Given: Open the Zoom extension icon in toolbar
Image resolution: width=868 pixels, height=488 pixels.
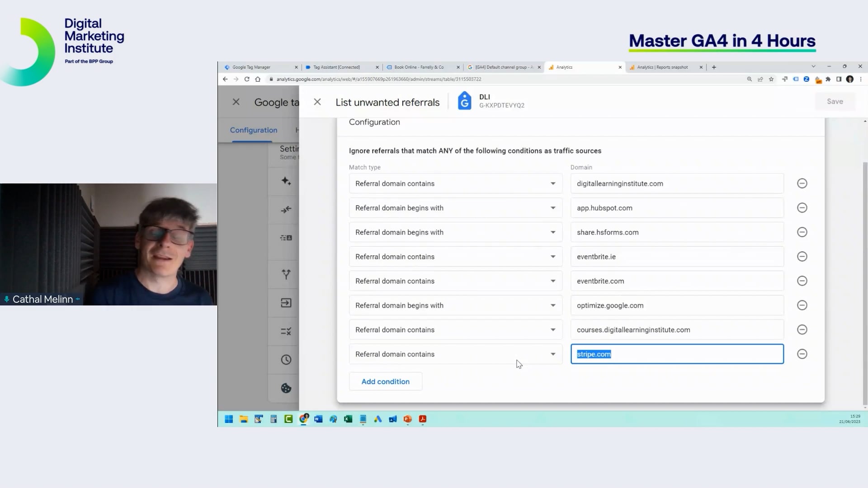Looking at the screenshot, I should 807,79.
